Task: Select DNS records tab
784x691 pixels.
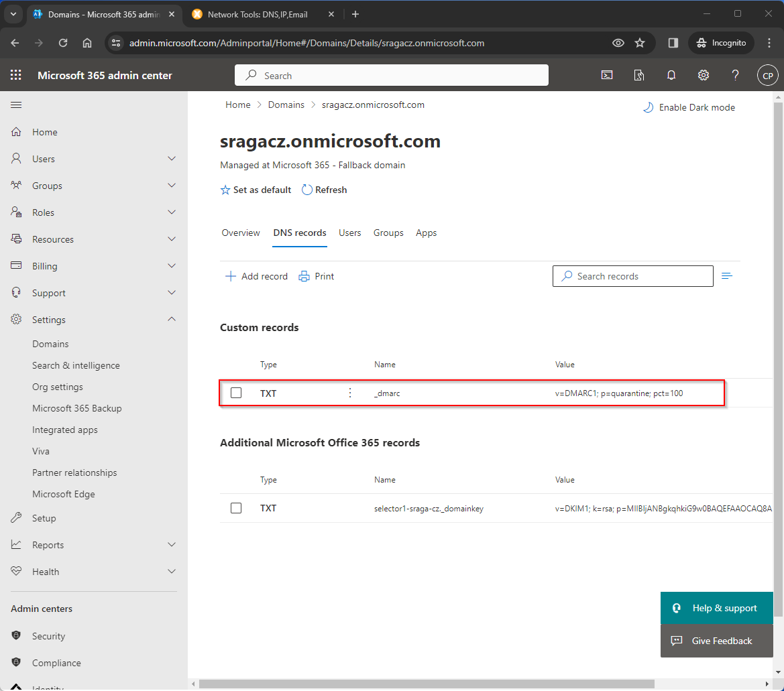Action: click(300, 233)
